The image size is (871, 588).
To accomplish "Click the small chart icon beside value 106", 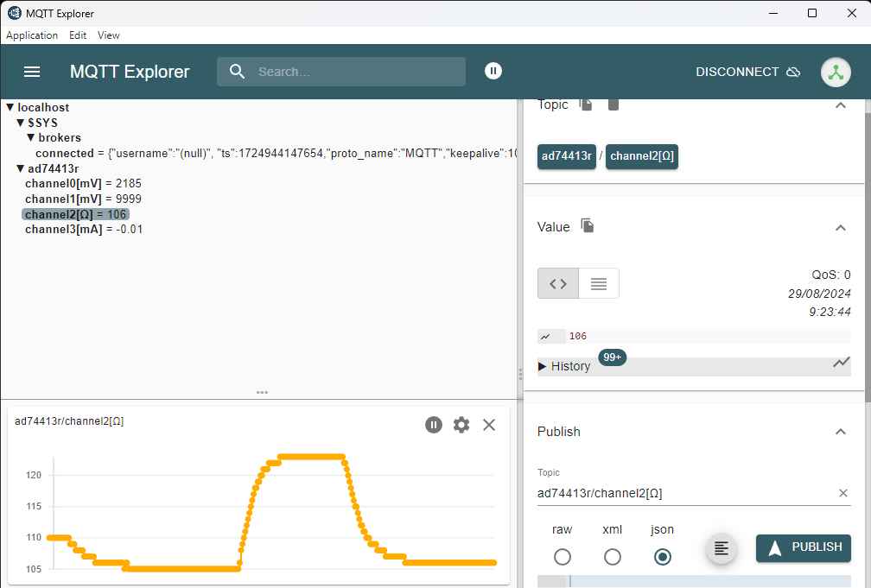I will 545,337.
